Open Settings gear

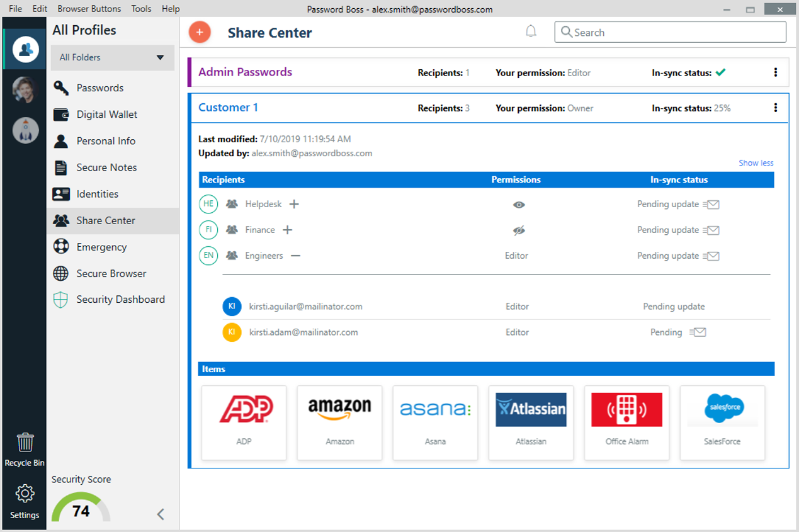pos(25,502)
